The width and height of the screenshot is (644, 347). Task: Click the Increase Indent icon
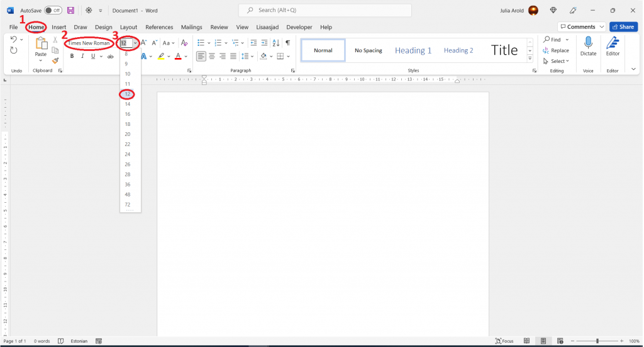coord(264,43)
